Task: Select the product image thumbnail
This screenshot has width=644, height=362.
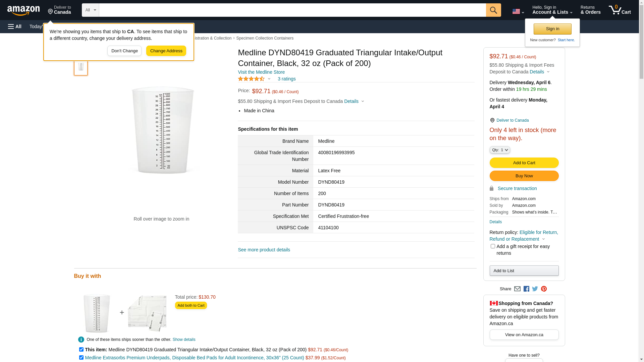Action: pos(81,66)
